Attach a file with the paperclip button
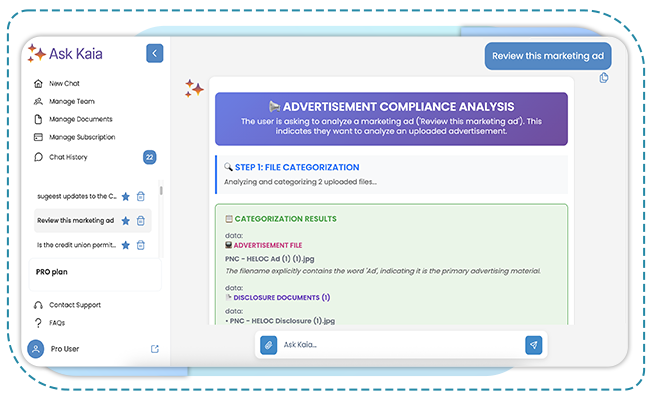This screenshot has width=650, height=400. [269, 345]
